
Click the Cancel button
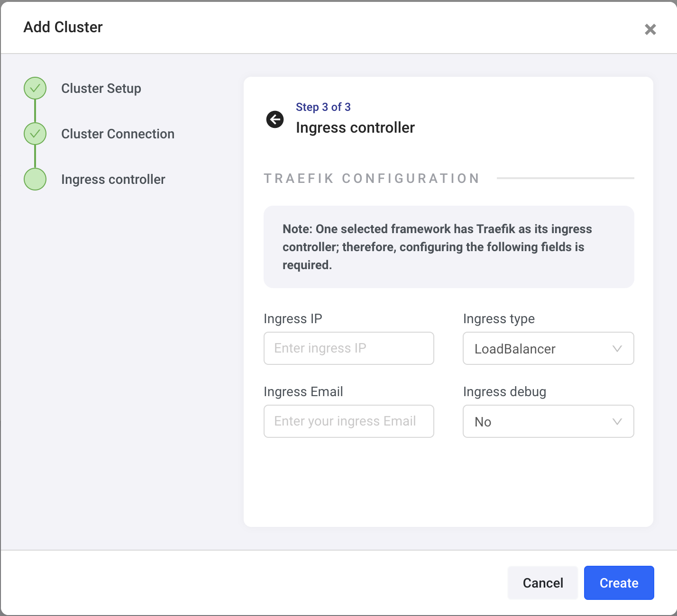coord(543,583)
